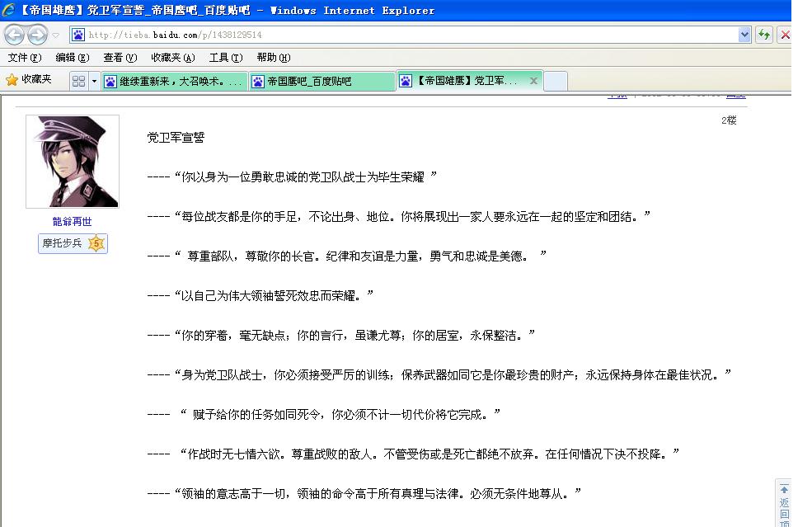This screenshot has width=812, height=527.
Task: Switch to the 帝国鹰吧_百度贴吧 tab
Action: (x=322, y=81)
